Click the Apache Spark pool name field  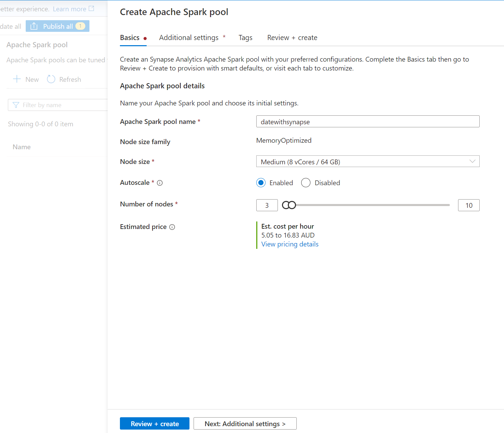pos(368,122)
